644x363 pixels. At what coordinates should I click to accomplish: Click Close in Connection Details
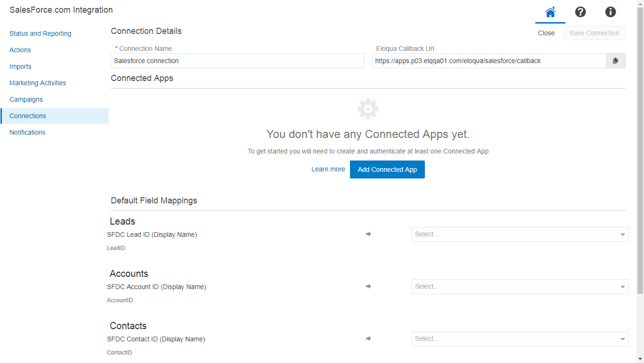(546, 33)
